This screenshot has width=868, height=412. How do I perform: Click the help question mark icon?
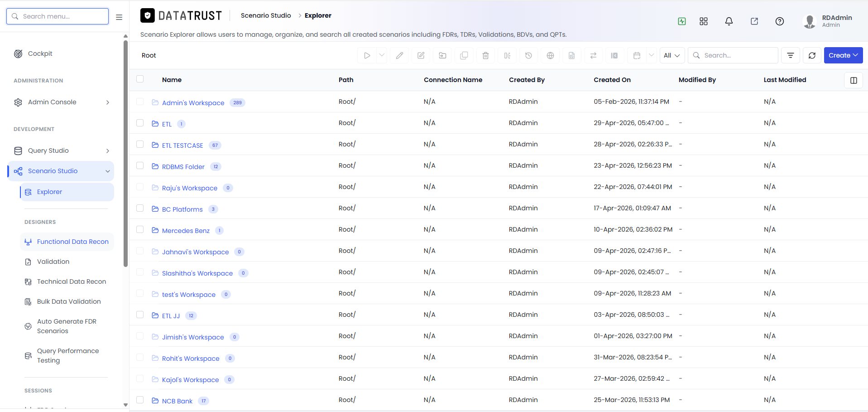pos(780,21)
